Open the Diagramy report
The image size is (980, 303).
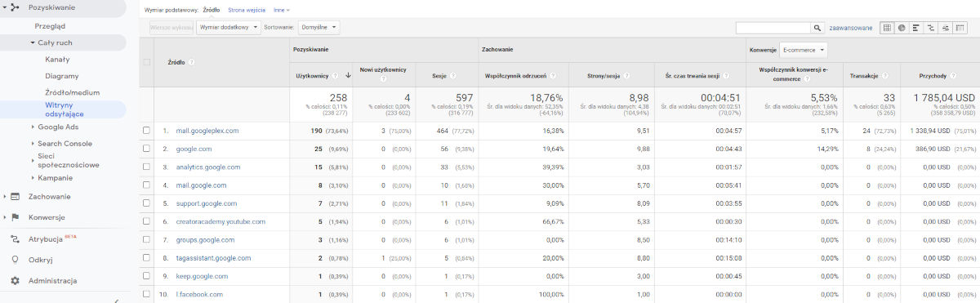tap(61, 76)
